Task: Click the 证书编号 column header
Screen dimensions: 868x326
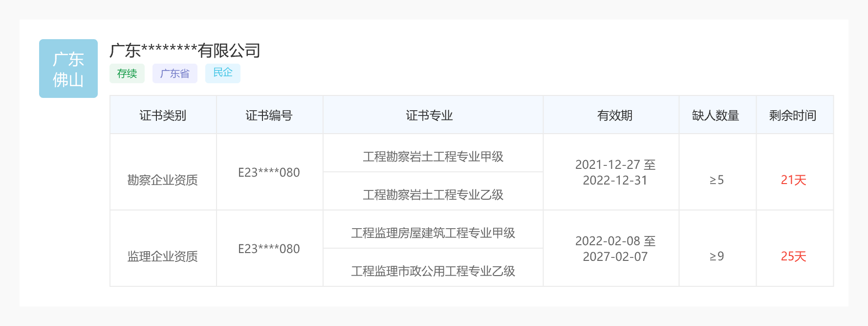Action: pos(269,116)
